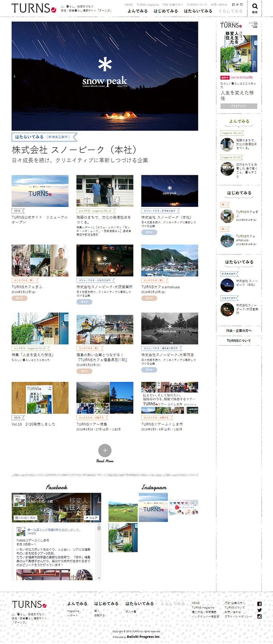Open TURNS magazine in the header menu
The width and height of the screenshot is (273, 644).
pyautogui.click(x=148, y=5)
